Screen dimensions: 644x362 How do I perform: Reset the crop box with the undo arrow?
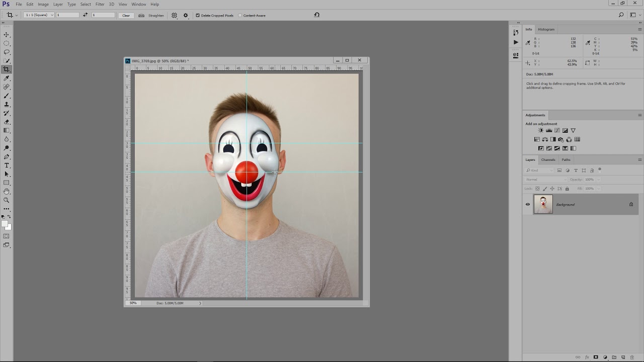(317, 15)
